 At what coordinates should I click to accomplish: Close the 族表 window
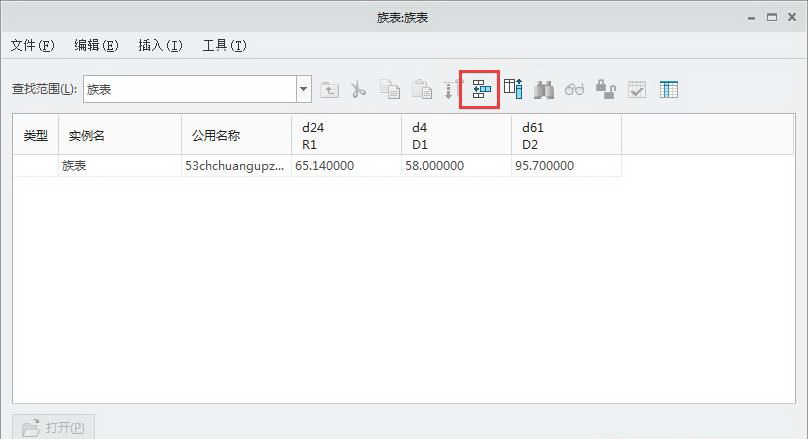click(792, 18)
